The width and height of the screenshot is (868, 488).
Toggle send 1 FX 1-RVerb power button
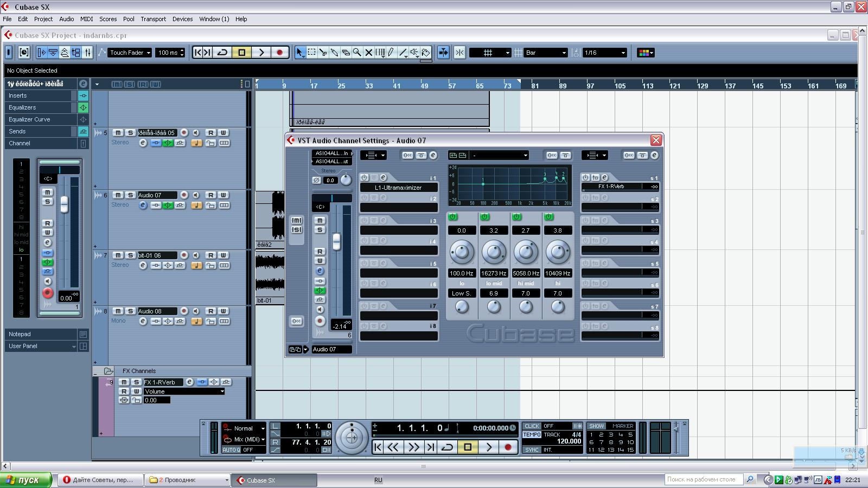(586, 177)
